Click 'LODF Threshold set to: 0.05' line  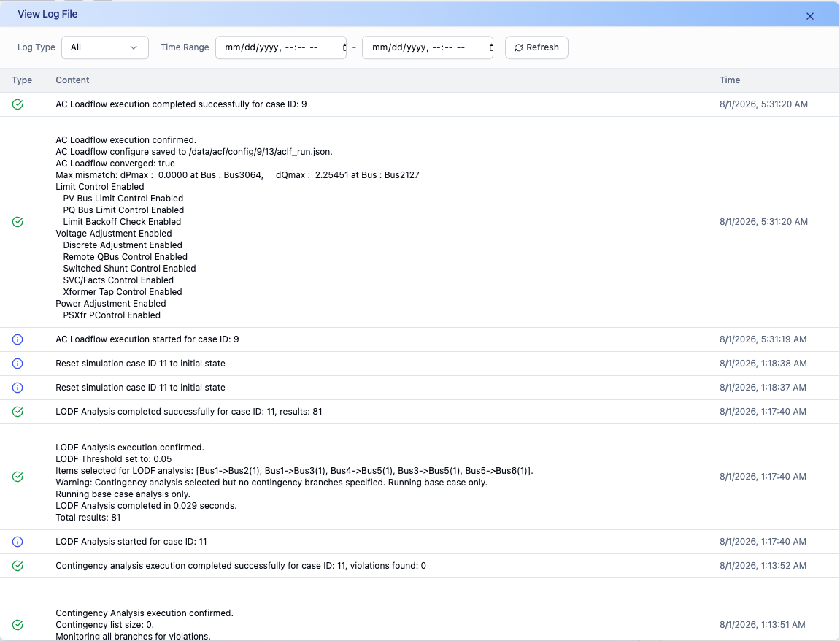(x=114, y=459)
